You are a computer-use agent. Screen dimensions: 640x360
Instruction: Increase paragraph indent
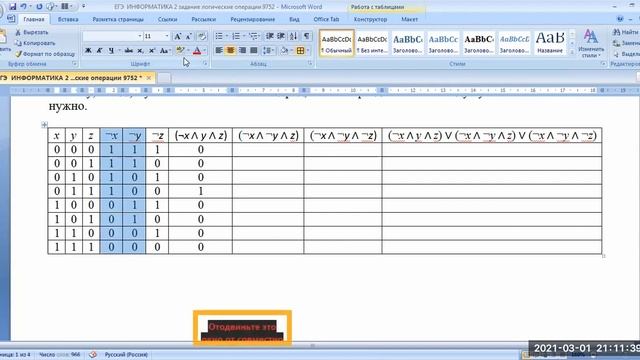pos(281,36)
